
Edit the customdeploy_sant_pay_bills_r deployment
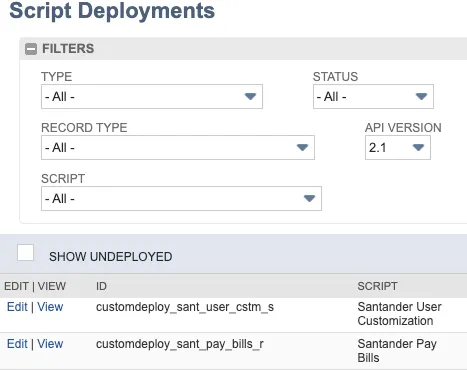tap(17, 344)
